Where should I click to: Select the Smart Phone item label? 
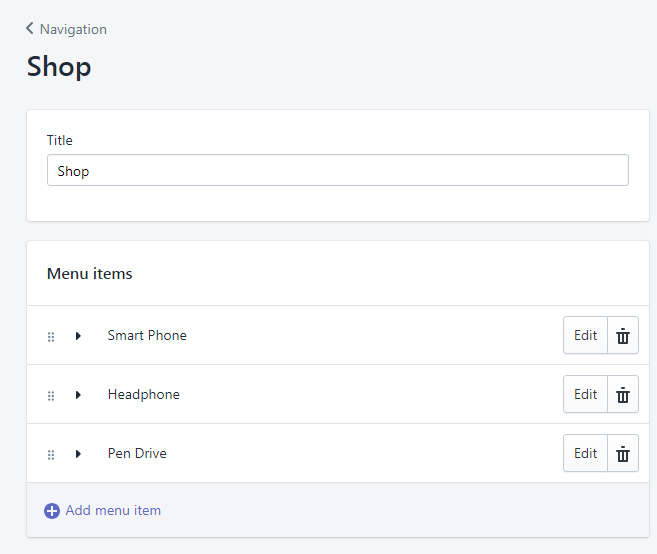[147, 335]
